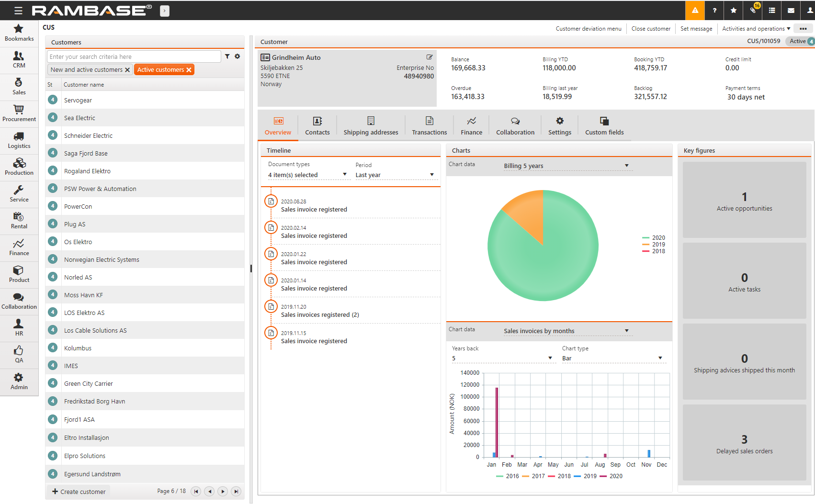Screen dimensions: 815x504
Task: Toggle the 2019 series in the pie chart legend
Action: click(658, 244)
